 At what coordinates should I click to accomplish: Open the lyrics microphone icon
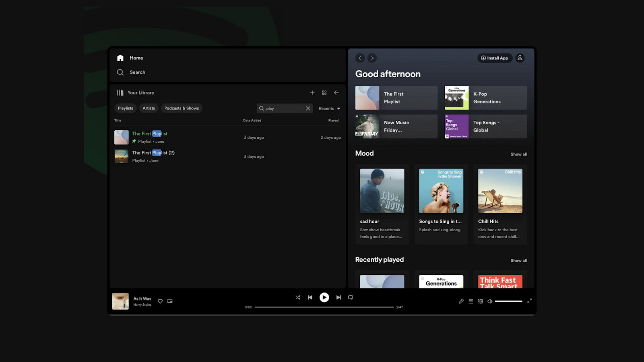click(461, 301)
